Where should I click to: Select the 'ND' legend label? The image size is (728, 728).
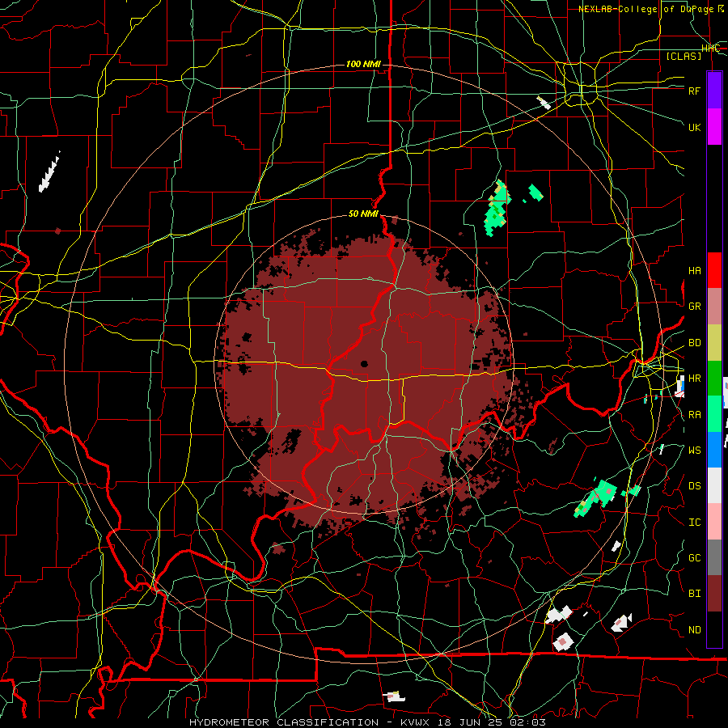click(x=695, y=630)
